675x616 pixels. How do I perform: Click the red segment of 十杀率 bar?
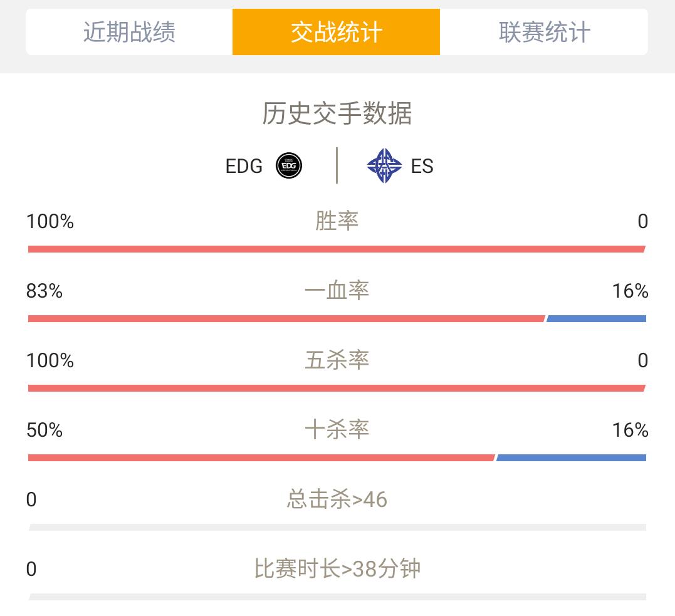click(261, 458)
